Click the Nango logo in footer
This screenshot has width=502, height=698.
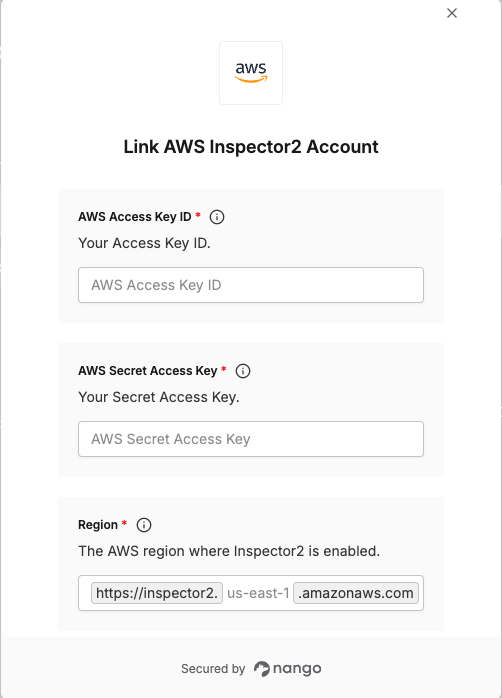point(262,669)
